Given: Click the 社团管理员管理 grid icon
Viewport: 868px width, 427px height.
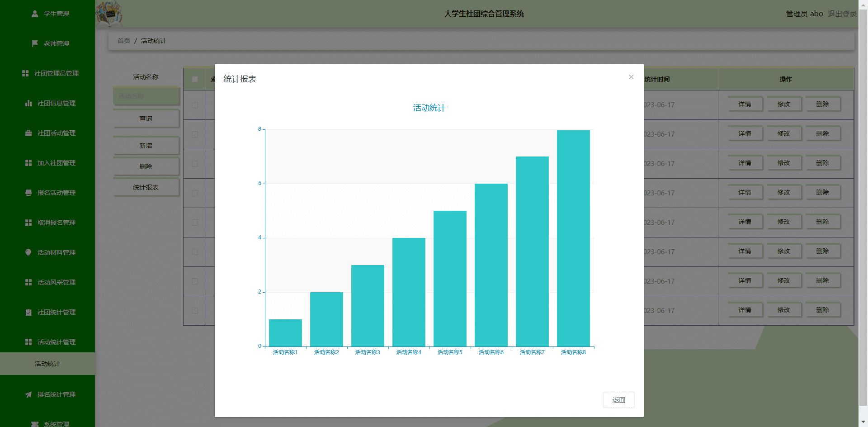Looking at the screenshot, I should [25, 73].
